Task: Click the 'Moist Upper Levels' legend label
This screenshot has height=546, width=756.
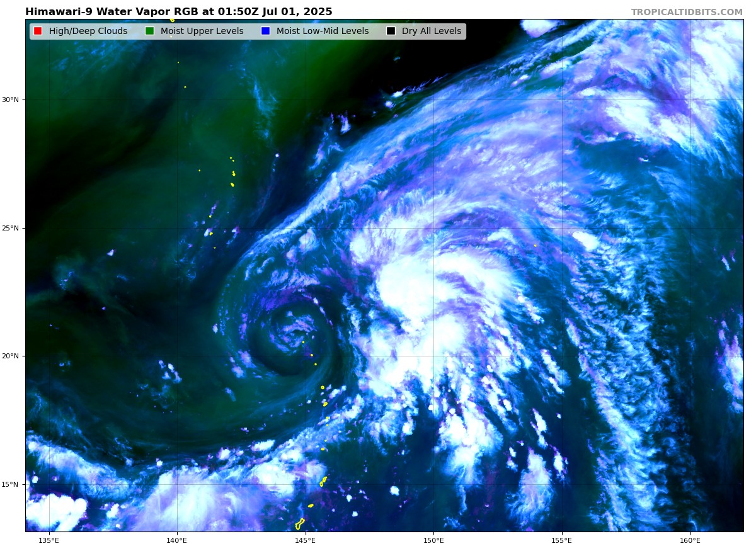Action: [202, 31]
